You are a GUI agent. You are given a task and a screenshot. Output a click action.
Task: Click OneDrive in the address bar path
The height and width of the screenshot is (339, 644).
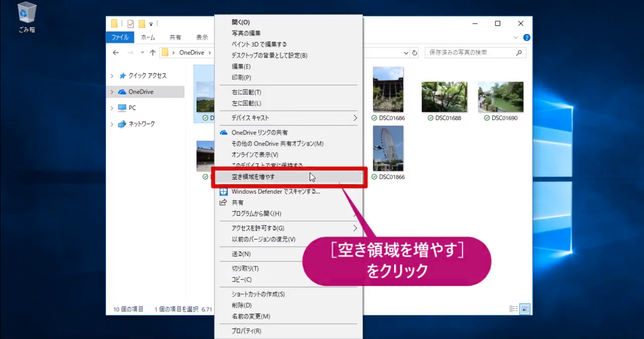(x=192, y=52)
